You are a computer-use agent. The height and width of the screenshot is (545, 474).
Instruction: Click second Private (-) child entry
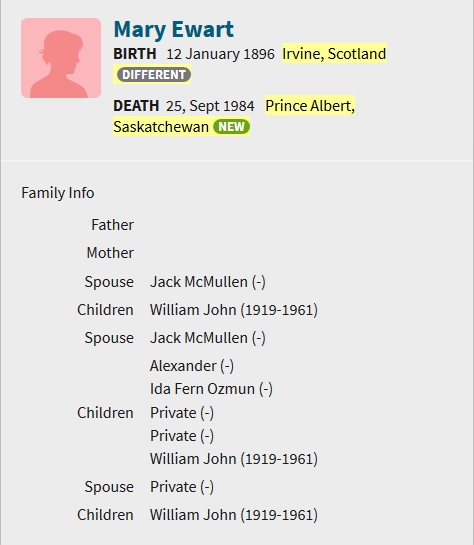click(182, 436)
